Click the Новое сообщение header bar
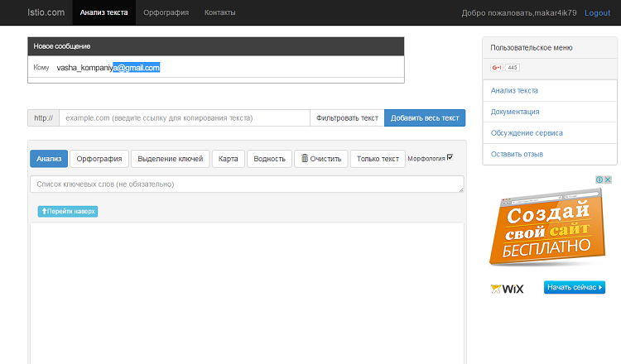 click(216, 46)
